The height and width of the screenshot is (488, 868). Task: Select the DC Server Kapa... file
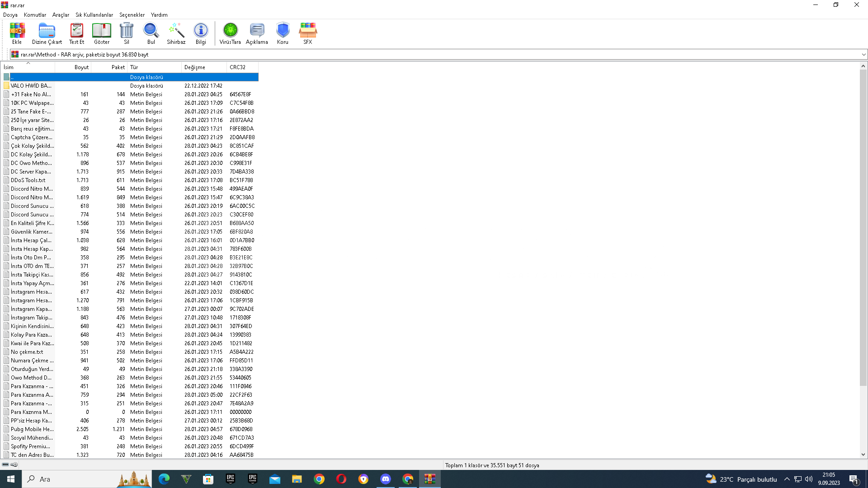[130, 171]
